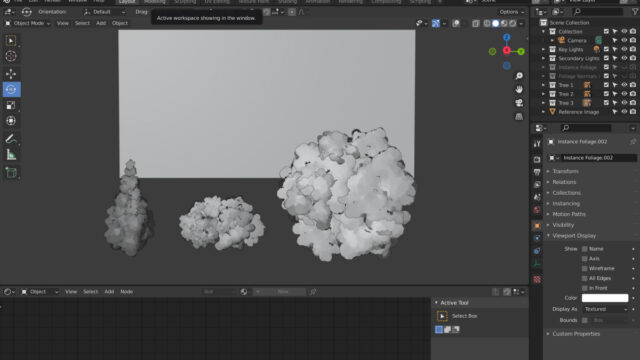
Task: Open the Add menu in viewport header
Action: pos(101,23)
